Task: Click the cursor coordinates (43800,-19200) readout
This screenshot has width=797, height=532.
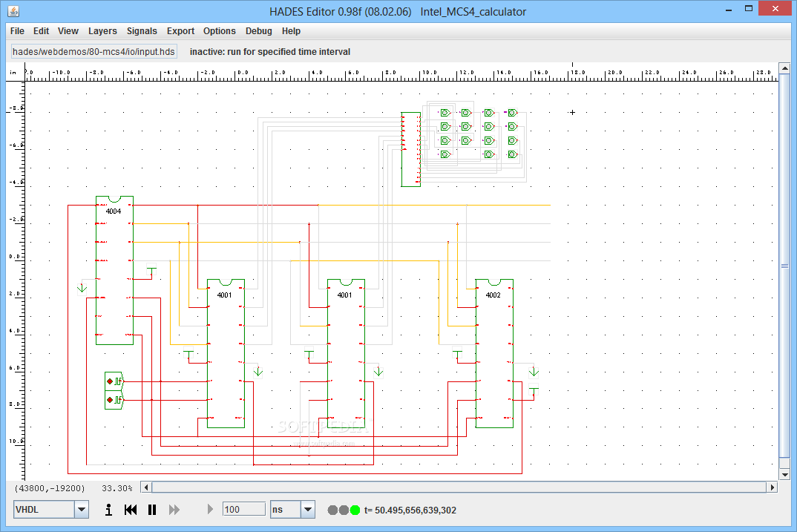Action: pyautogui.click(x=50, y=488)
